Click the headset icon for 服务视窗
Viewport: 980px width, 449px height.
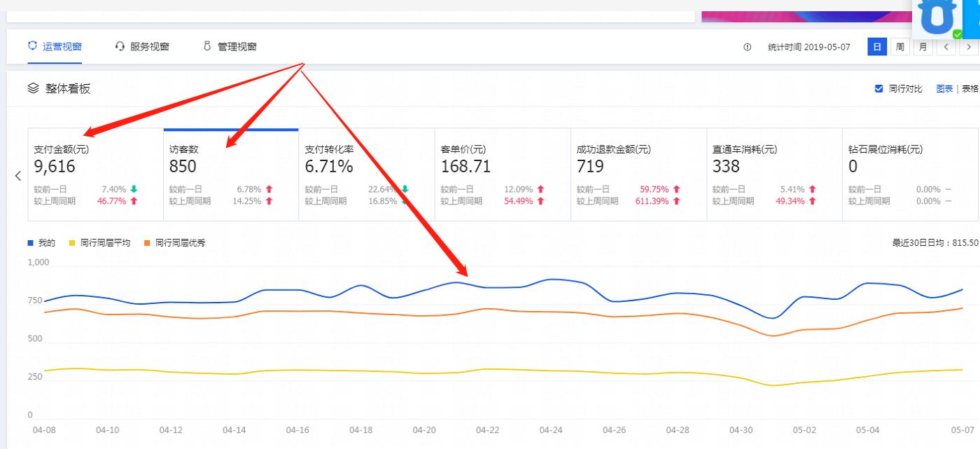120,46
